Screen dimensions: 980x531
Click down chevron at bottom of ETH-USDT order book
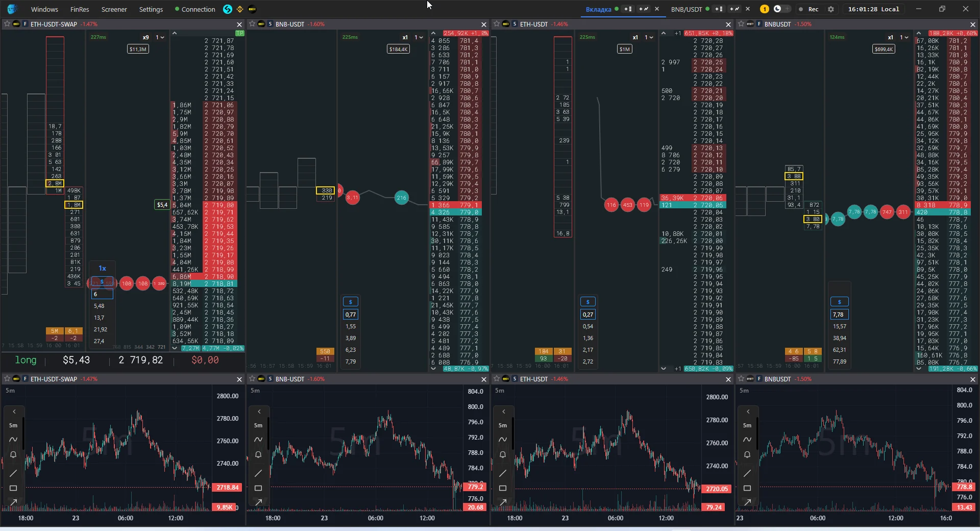pos(663,368)
